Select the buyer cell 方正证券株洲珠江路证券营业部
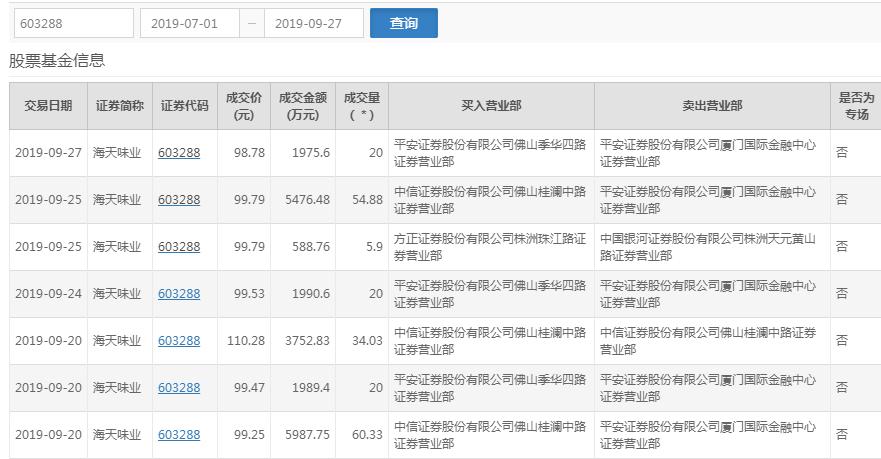The height and width of the screenshot is (459, 881). pyautogui.click(x=491, y=247)
